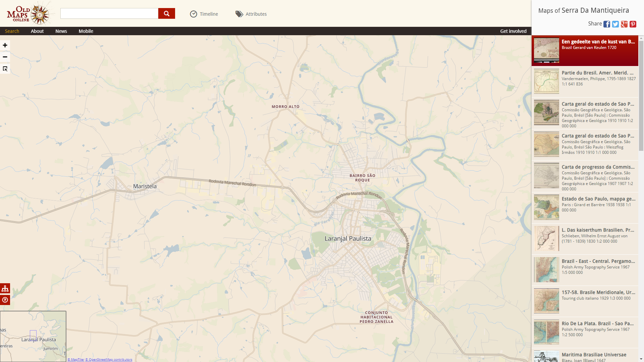
Task: Open the Mobile menu item
Action: point(86,31)
